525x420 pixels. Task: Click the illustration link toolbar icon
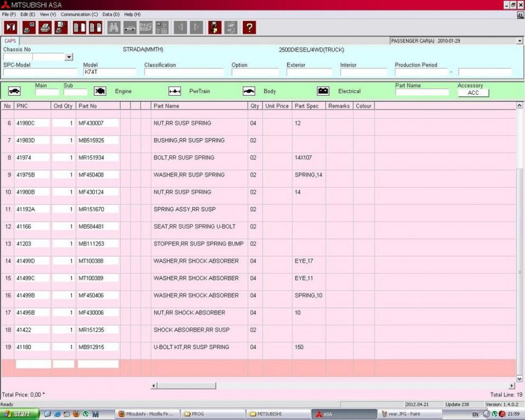click(x=162, y=27)
